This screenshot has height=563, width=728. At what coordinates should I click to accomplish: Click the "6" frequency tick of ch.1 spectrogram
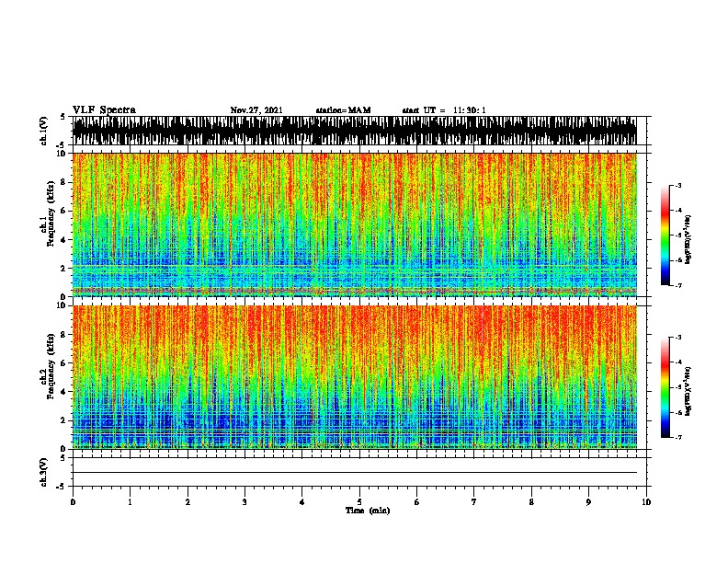[x=64, y=211]
